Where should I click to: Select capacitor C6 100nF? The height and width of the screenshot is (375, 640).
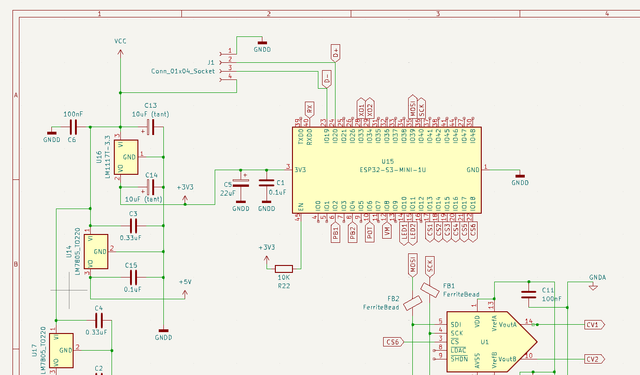click(73, 127)
